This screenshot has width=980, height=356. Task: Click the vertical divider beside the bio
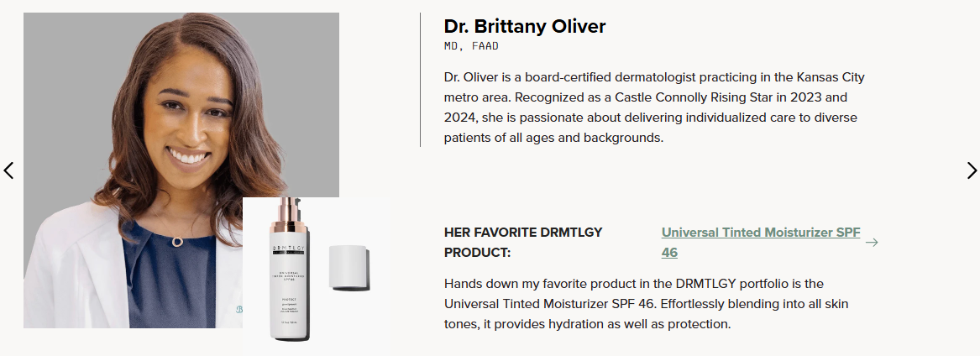pos(420,80)
